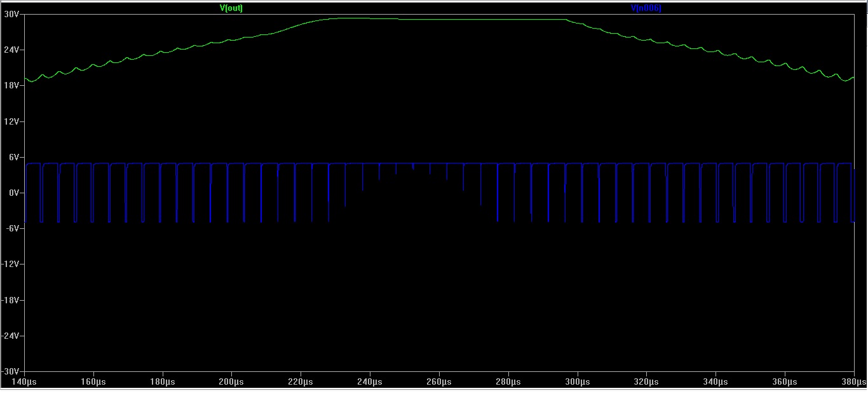Viewport: 868px width, 412px height.
Task: Click the 6V vertical axis label
Action: point(14,156)
